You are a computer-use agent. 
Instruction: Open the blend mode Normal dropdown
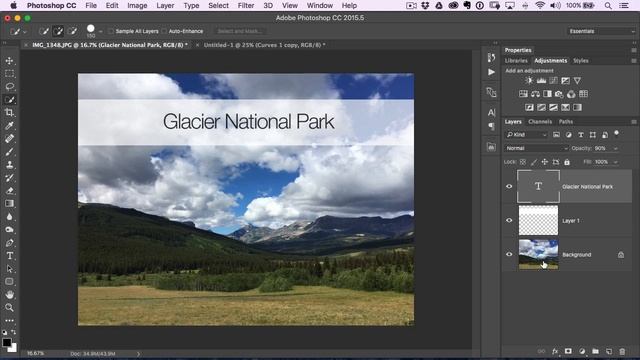[536, 148]
